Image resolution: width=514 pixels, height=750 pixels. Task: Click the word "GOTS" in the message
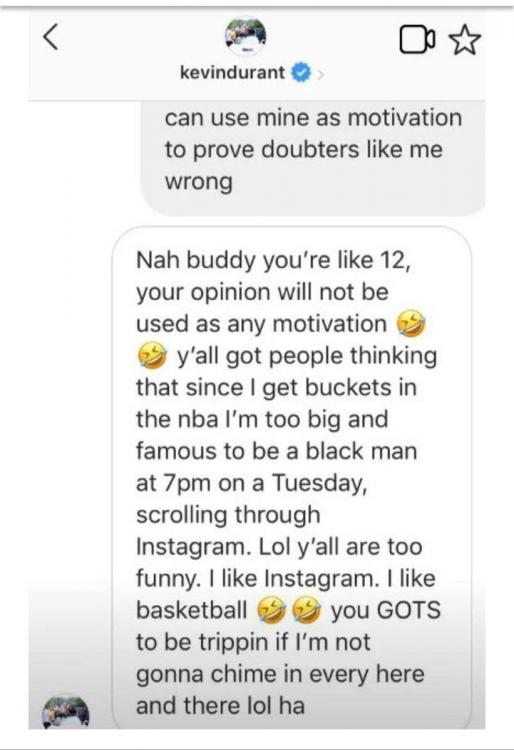tap(409, 610)
